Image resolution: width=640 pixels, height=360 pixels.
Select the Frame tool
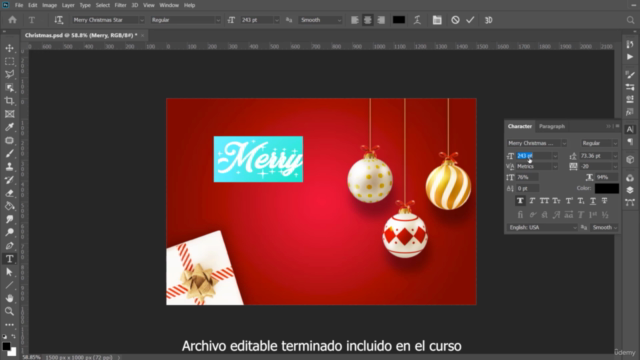click(9, 114)
